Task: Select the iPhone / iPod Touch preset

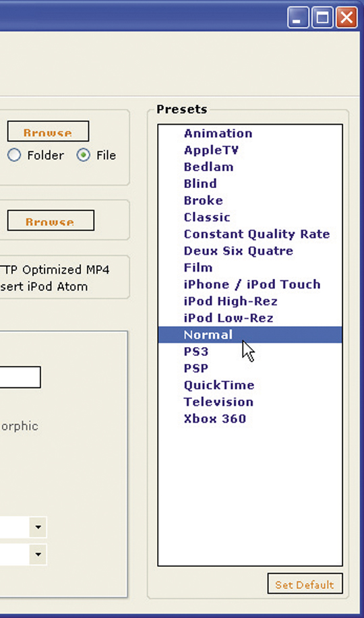Action: tap(252, 284)
